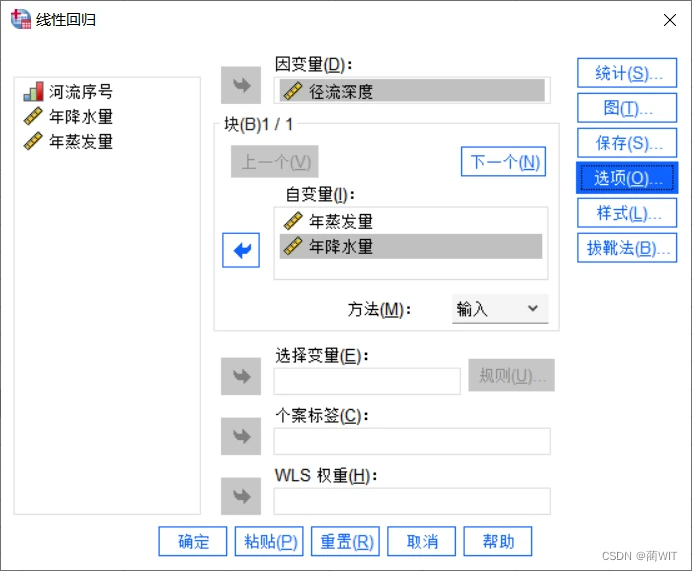Click the 下一个(N) block button
This screenshot has height=571, width=692.
504,162
